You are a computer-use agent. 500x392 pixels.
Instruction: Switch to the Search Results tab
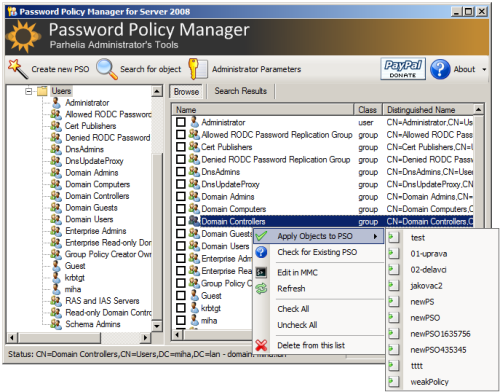[x=241, y=91]
